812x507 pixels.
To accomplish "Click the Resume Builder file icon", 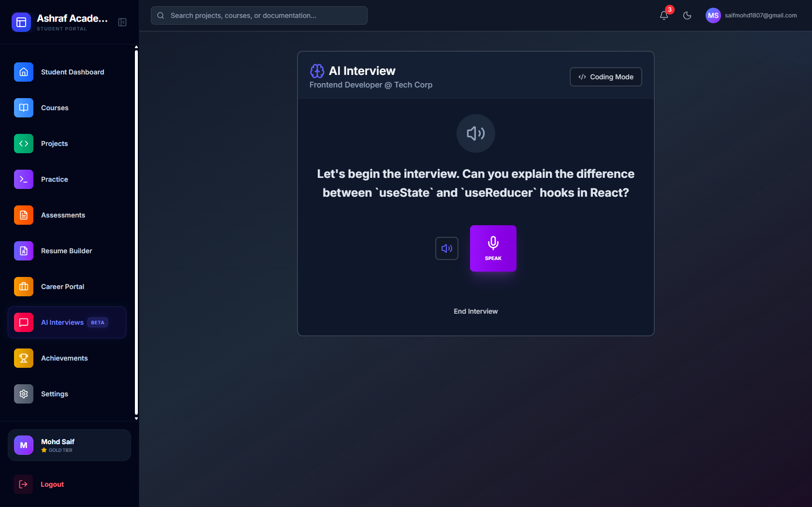I will (24, 251).
